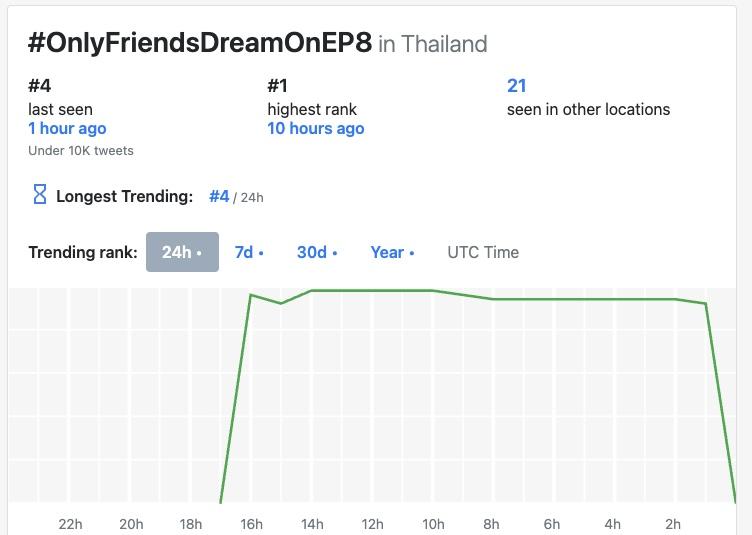The image size is (752, 535).
Task: Click the 16h label on the chart axis
Action: pos(252,524)
